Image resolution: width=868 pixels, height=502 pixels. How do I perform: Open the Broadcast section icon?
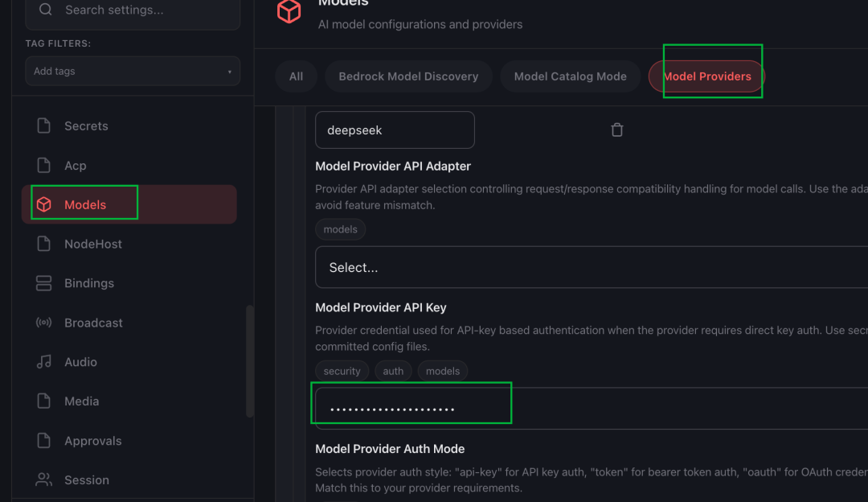(43, 323)
